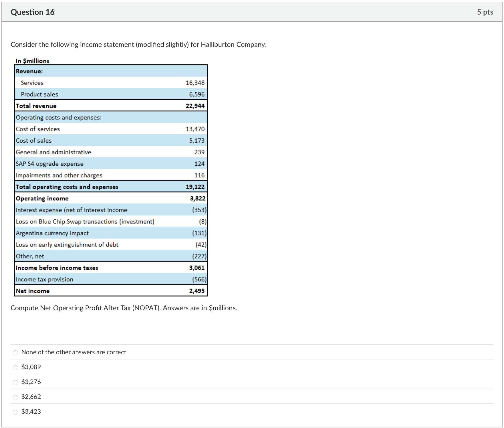This screenshot has height=428, width=504.
Task: Select the radio button for $3,276
Action: tap(15, 383)
